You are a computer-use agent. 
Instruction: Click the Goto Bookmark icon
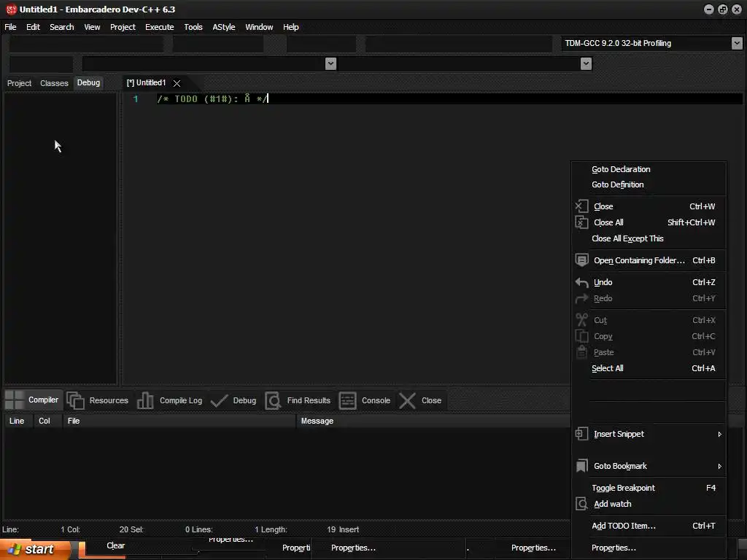pos(581,466)
